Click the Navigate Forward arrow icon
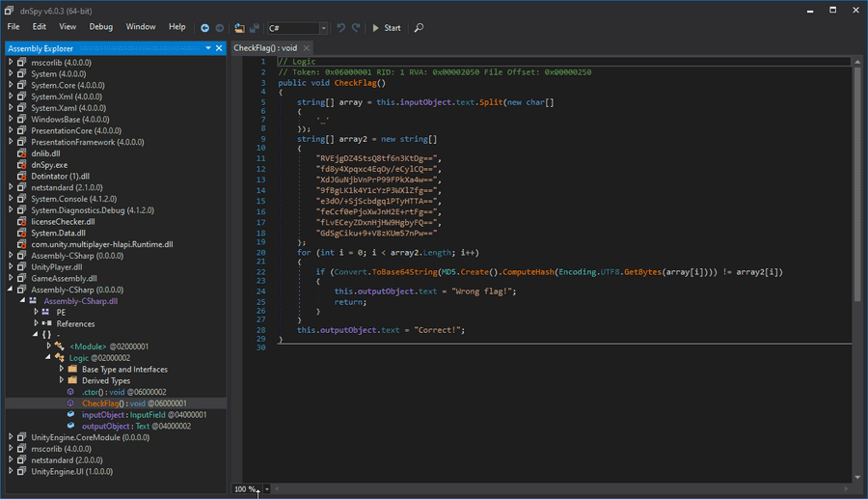868x499 pixels. 220,28
